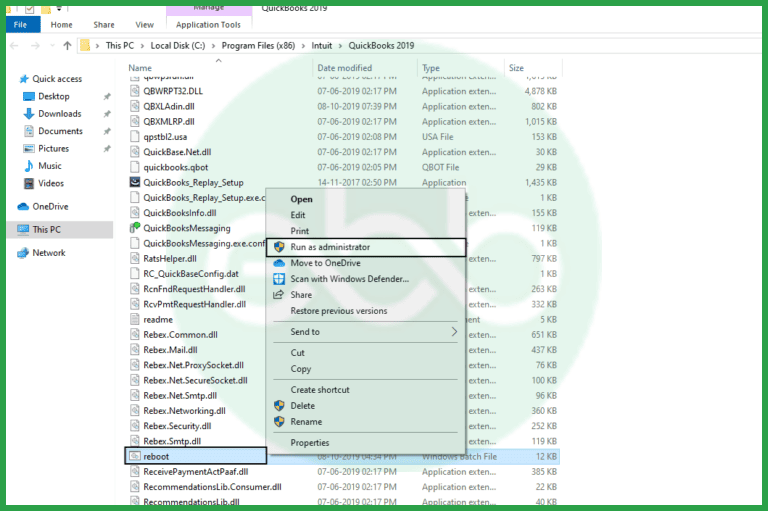Sort by the Name column header
Viewport: 768px width, 511px height.
140,68
